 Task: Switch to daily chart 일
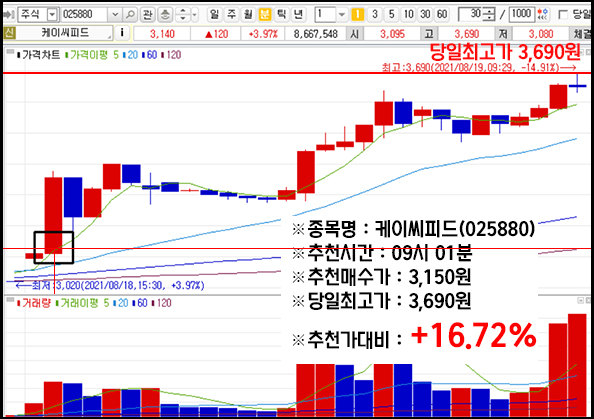click(x=214, y=14)
